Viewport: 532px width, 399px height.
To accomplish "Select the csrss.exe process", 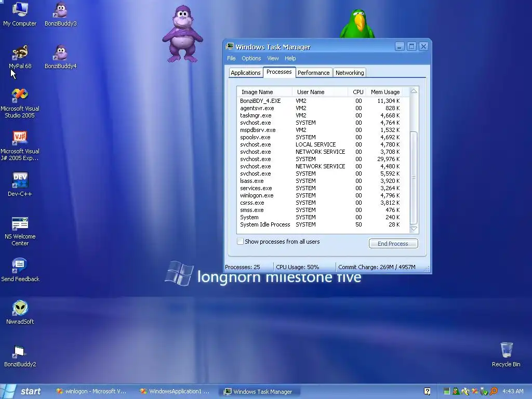I will pyautogui.click(x=323, y=203).
